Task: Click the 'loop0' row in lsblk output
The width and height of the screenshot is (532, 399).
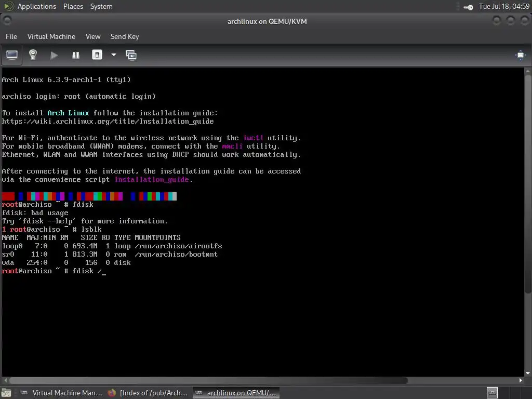Action: point(112,246)
